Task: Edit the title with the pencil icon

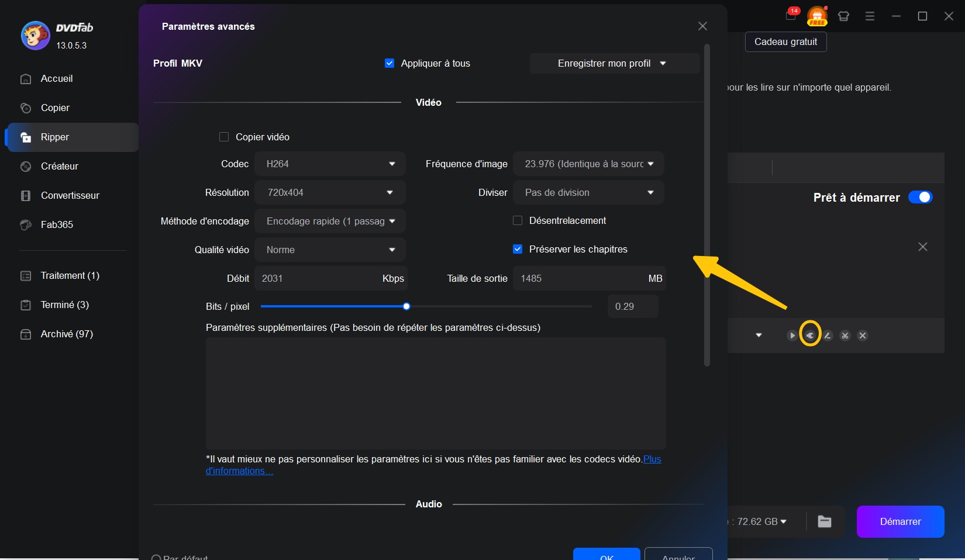Action: coord(828,336)
